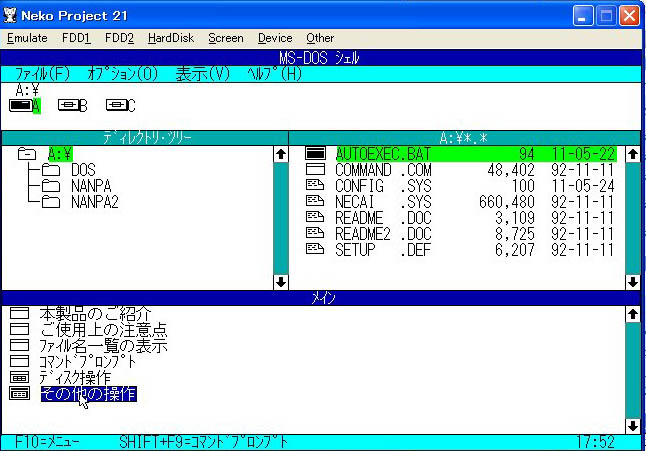Image resolution: width=646 pixels, height=451 pixels.
Task: Click icon beside コマンドプロンプト program entry
Action: pyautogui.click(x=19, y=361)
